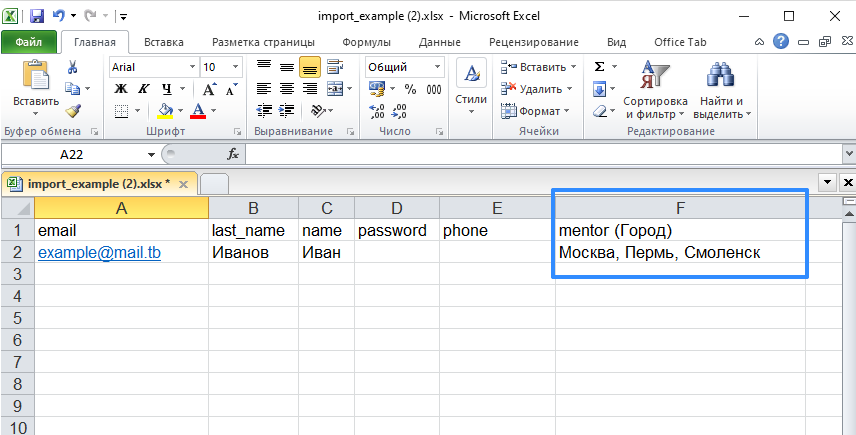
Task: Expand the Общий number format dropdown
Action: pyautogui.click(x=437, y=67)
